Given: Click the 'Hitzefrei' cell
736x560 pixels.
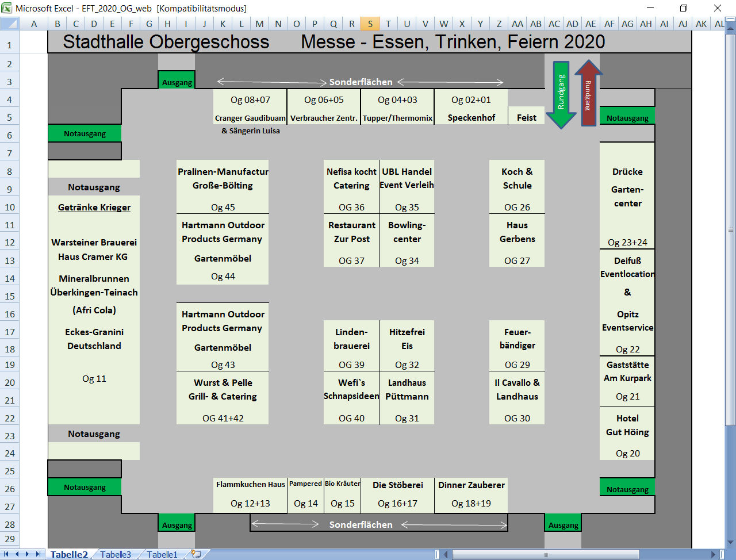Looking at the screenshot, I should [407, 332].
